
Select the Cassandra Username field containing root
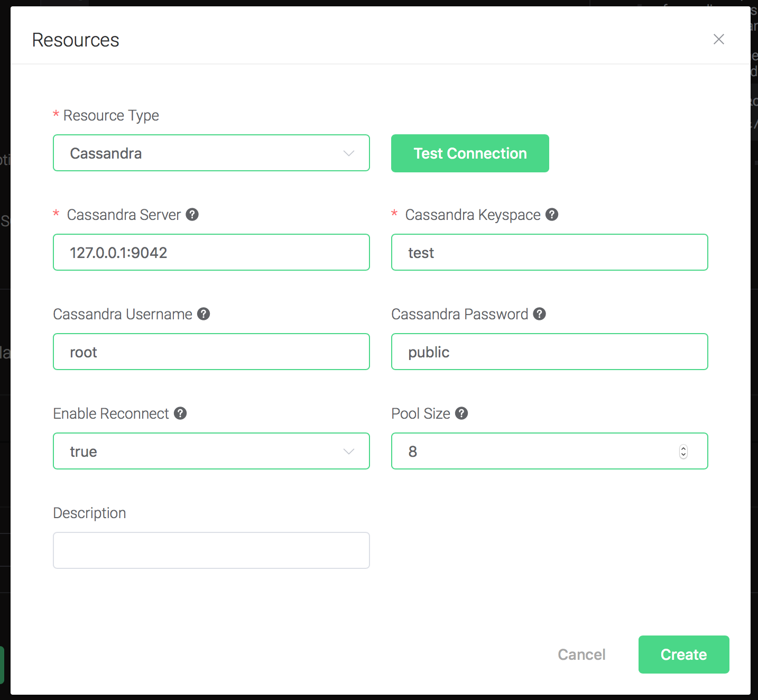(x=211, y=352)
